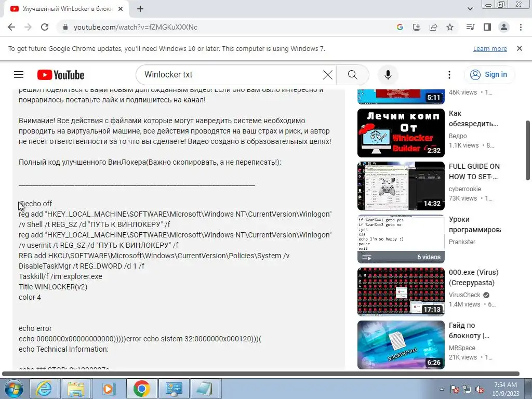Image resolution: width=532 pixels, height=399 pixels.
Task: Open the 'Лечим комп от Winlocker' thumbnail
Action: [401, 133]
